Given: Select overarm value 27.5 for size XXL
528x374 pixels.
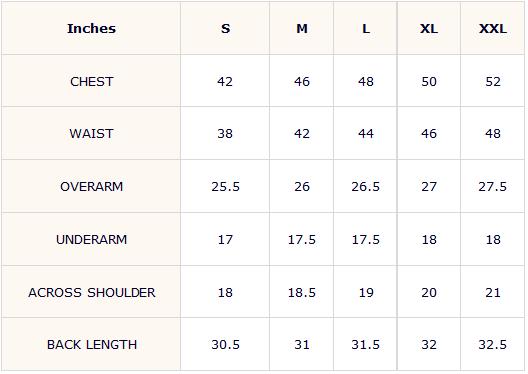Looking at the screenshot, I should [x=493, y=186].
